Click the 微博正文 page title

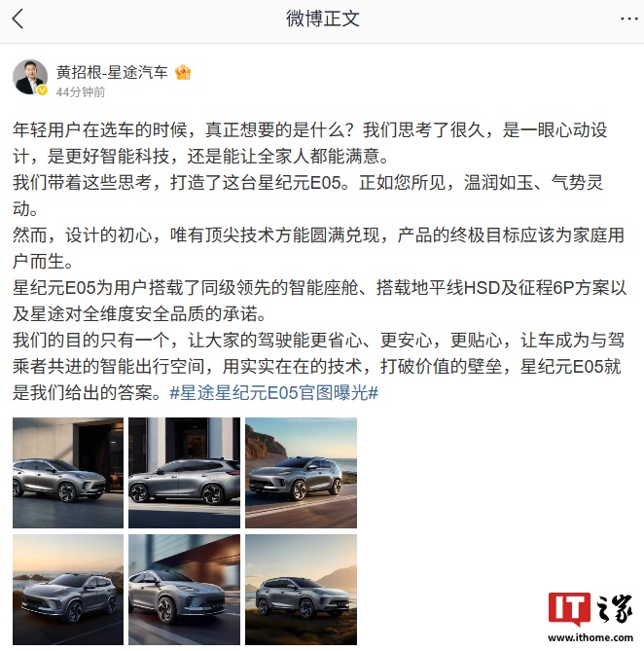pyautogui.click(x=322, y=19)
